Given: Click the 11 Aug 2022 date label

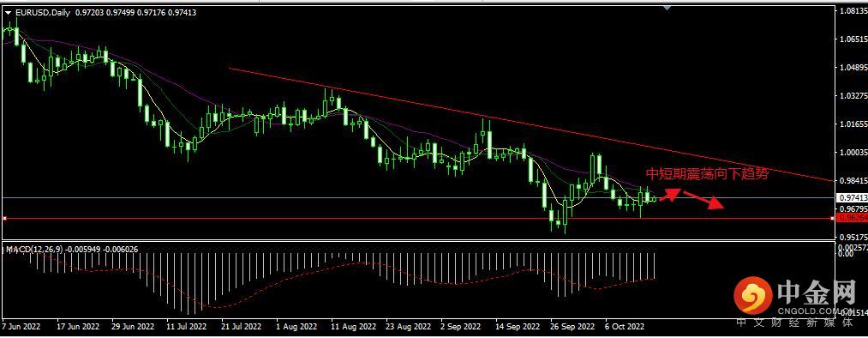Looking at the screenshot, I should tap(353, 327).
